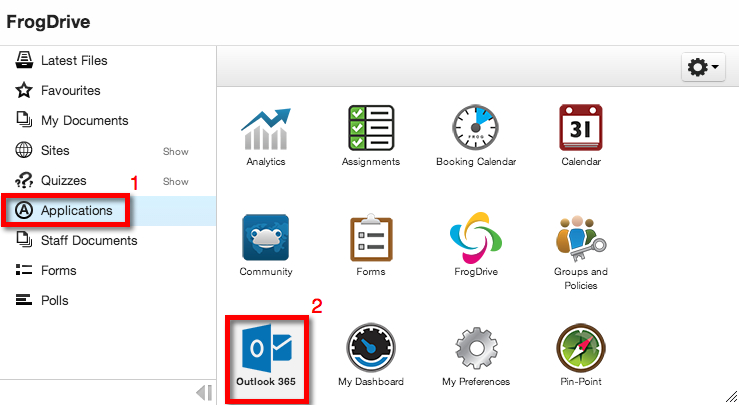The height and width of the screenshot is (405, 739).
Task: Open the Analytics application
Action: 265,136
